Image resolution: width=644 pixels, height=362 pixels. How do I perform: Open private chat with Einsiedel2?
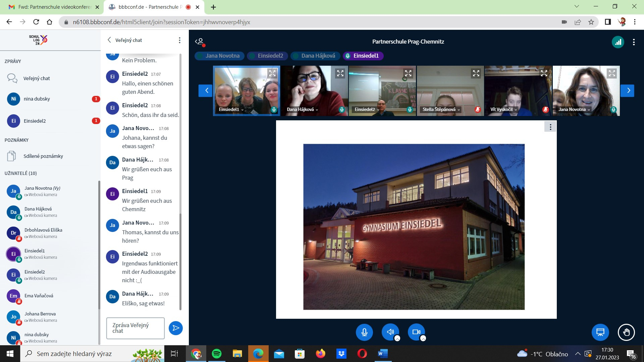(50, 121)
